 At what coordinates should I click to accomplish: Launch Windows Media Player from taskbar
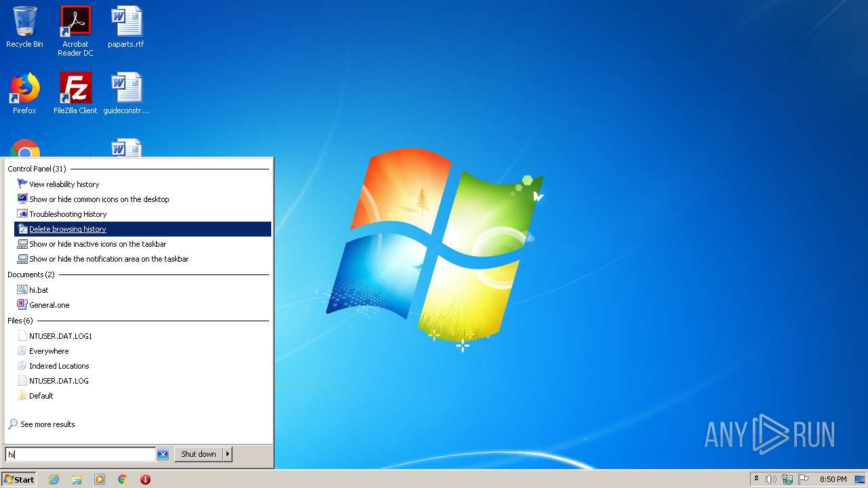pos(100,479)
